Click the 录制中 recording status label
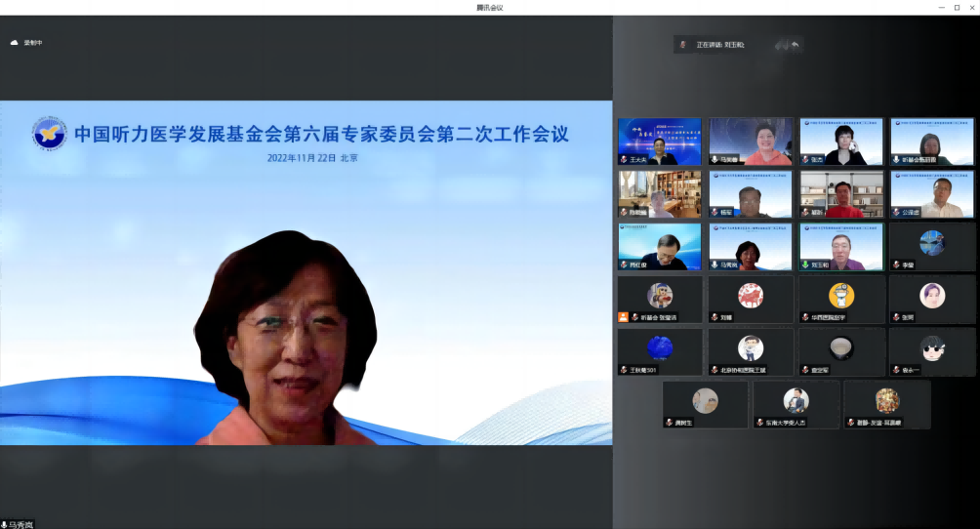 coord(34,43)
